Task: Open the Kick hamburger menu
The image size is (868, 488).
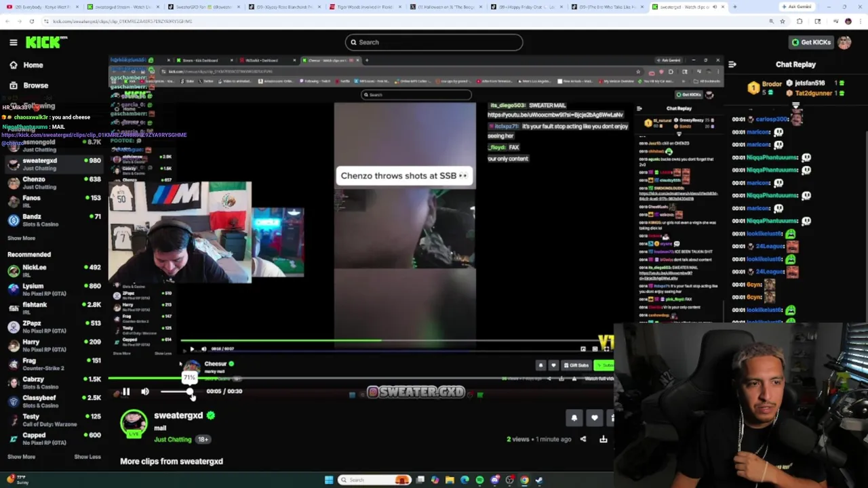Action: 13,43
